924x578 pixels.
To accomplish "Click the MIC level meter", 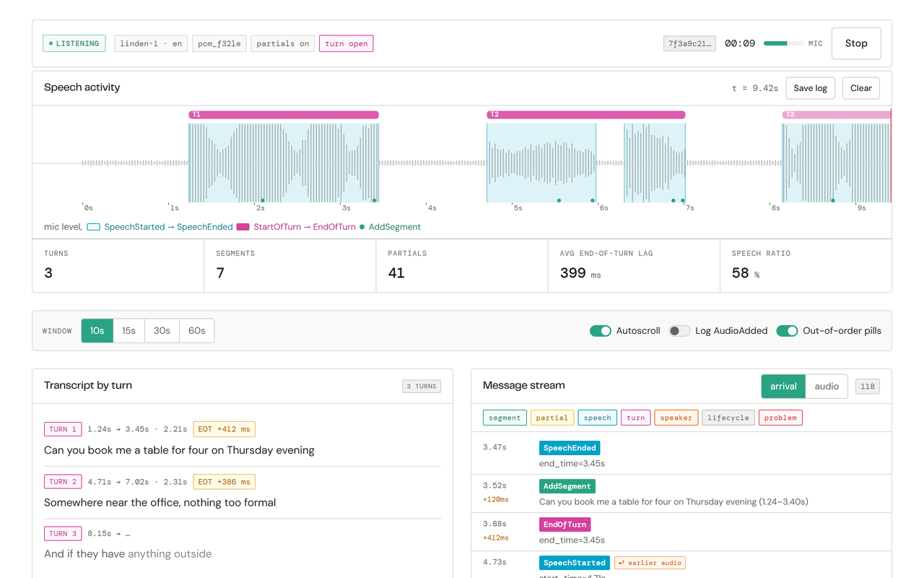I will 783,43.
